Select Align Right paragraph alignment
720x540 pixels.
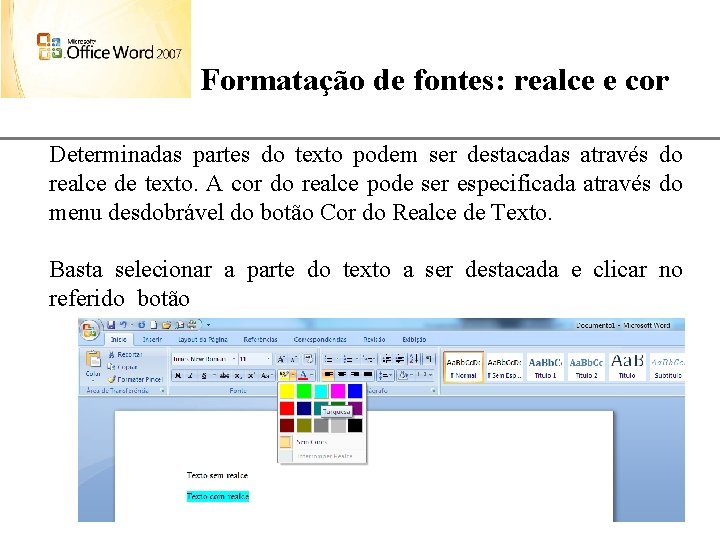(x=354, y=376)
